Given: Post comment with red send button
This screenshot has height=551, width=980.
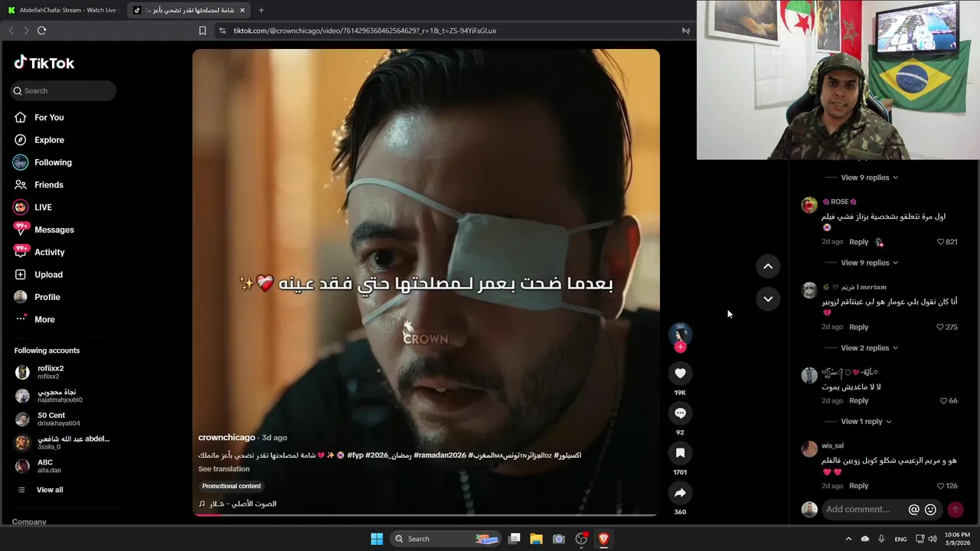Looking at the screenshot, I should pyautogui.click(x=955, y=510).
